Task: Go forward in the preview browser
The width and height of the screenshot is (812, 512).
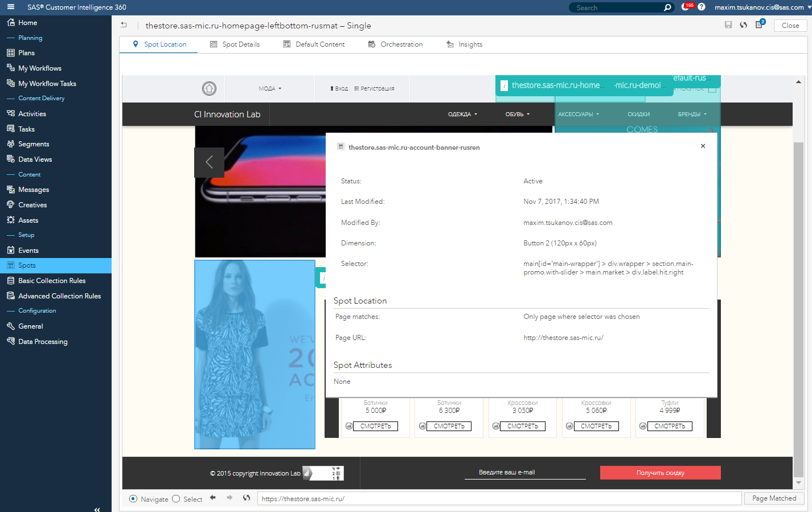Action: (x=229, y=498)
